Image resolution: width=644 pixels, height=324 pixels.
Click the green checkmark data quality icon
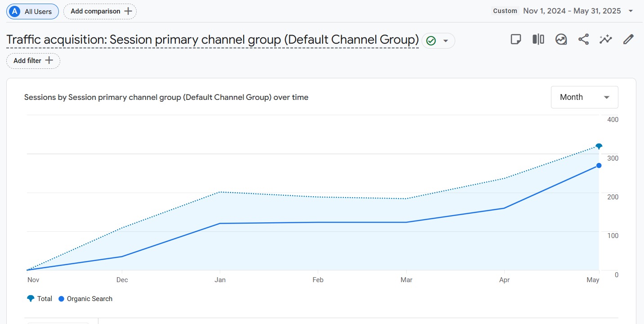[x=431, y=41]
